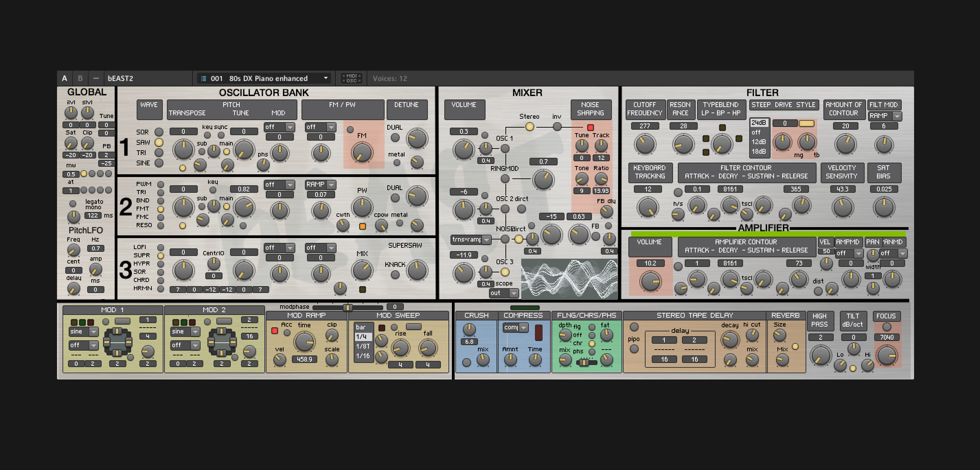Open MOD 1 sine waveform dropdown
The width and height of the screenshot is (980, 470).
[84, 331]
